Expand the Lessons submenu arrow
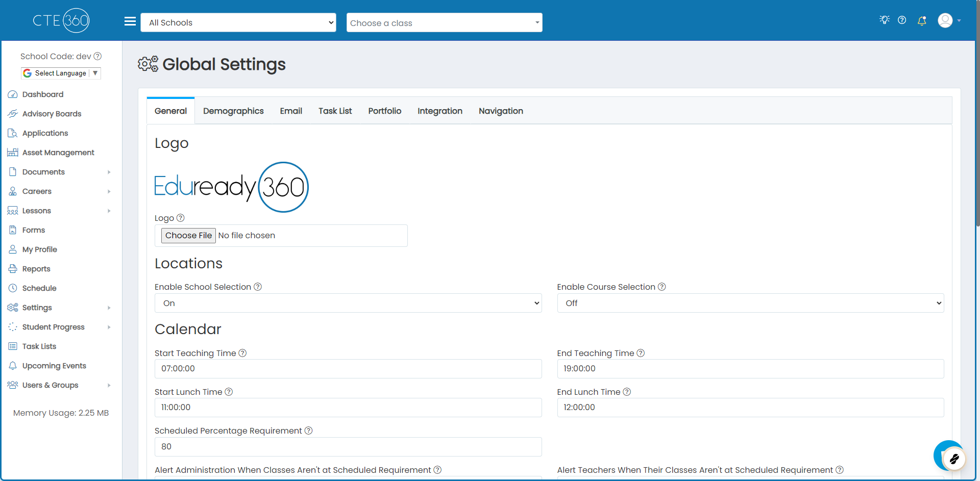The height and width of the screenshot is (481, 980). pos(109,211)
